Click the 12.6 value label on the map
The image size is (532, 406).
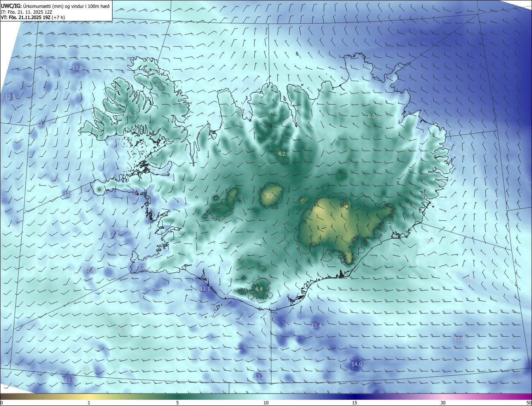point(78,68)
